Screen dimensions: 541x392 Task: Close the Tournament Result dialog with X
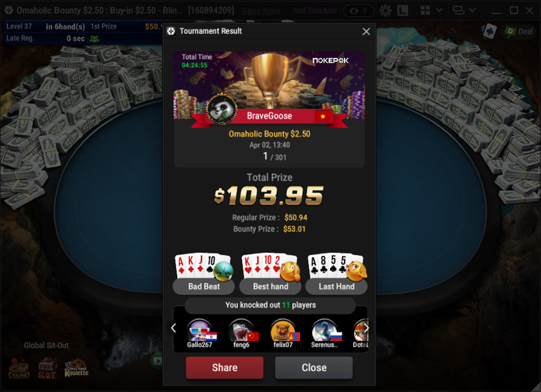coord(366,32)
